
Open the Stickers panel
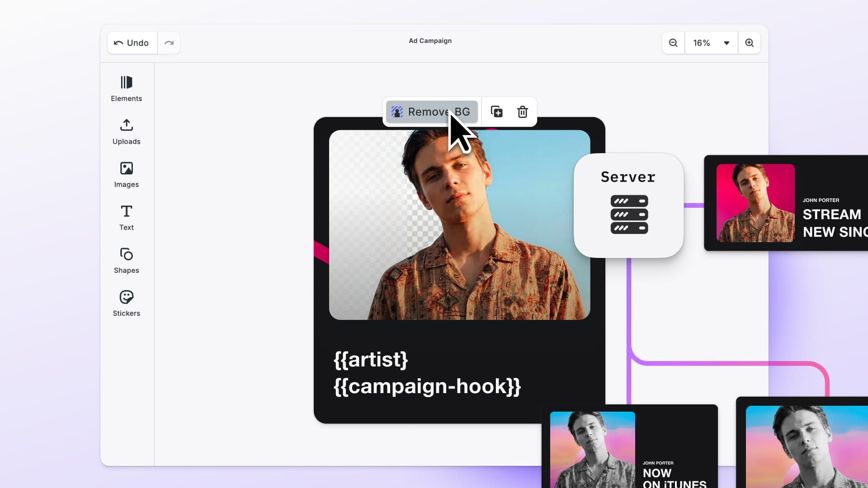(126, 302)
